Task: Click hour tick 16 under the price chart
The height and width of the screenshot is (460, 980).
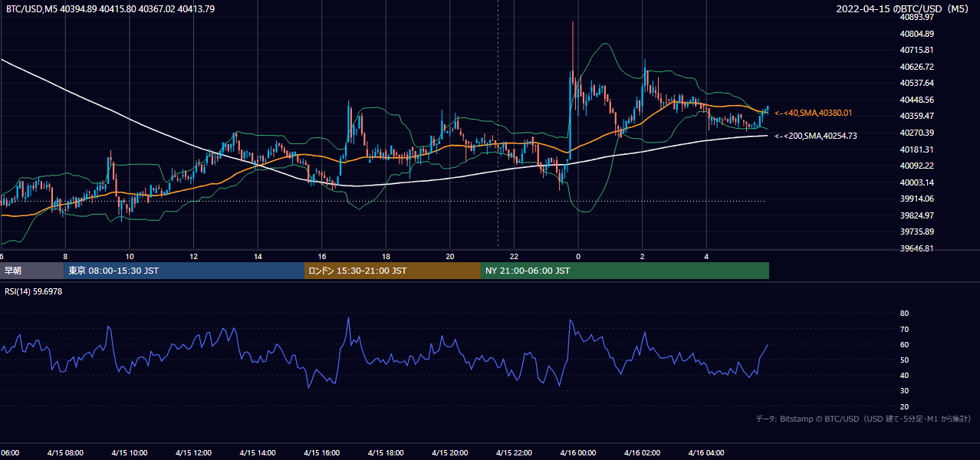Action: [x=322, y=256]
